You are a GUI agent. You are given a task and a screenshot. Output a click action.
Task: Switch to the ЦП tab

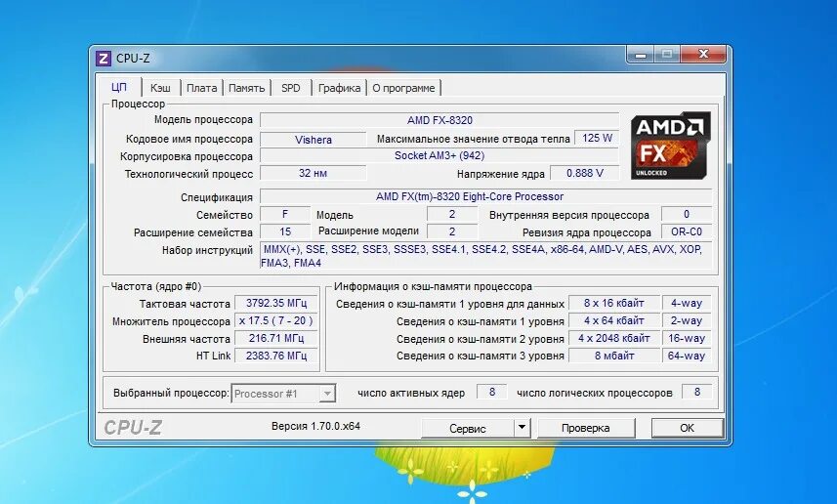point(119,87)
